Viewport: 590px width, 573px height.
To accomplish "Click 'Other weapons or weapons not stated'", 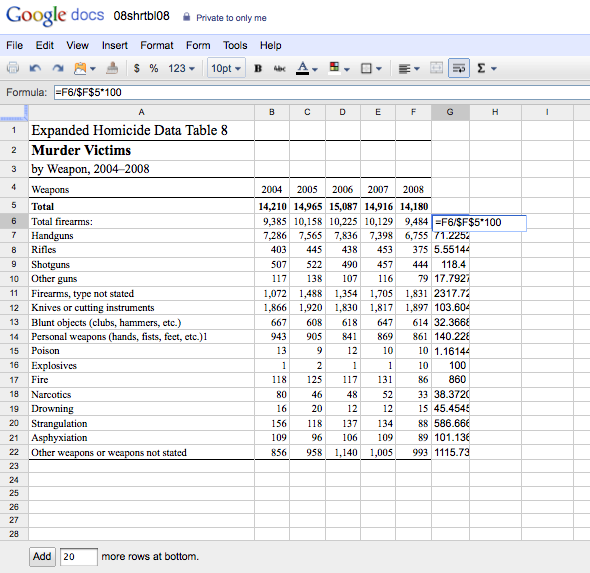I will pyautogui.click(x=141, y=452).
